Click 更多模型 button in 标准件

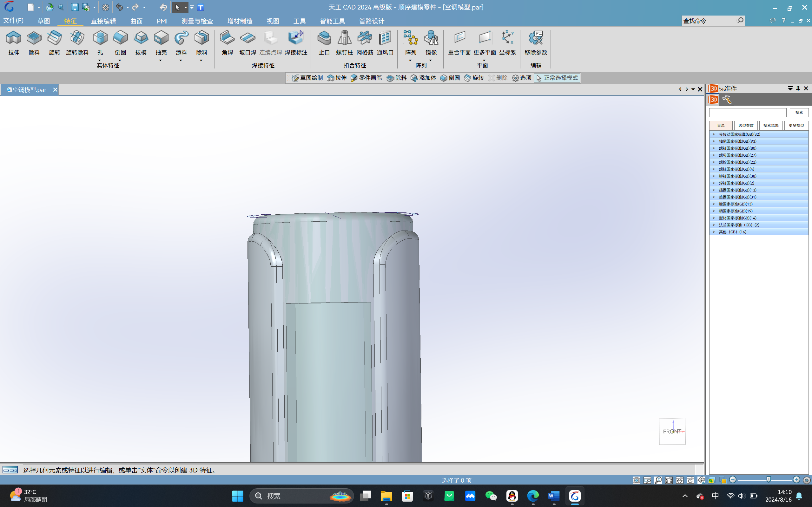(x=796, y=126)
